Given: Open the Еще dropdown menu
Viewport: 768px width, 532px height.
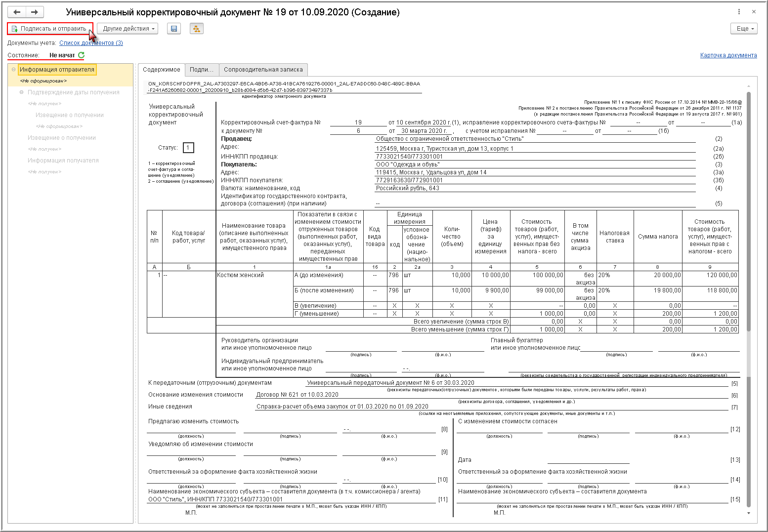Looking at the screenshot, I should tap(744, 29).
